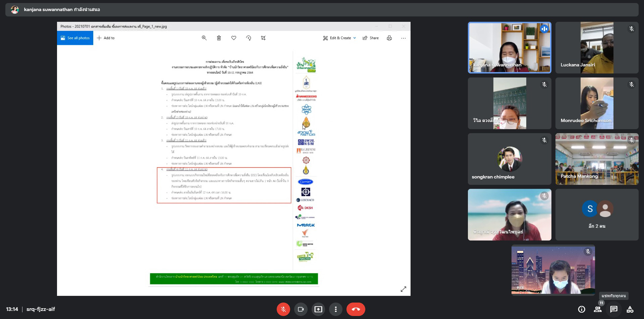
Task: Click the Share button in Photos
Action: (371, 38)
